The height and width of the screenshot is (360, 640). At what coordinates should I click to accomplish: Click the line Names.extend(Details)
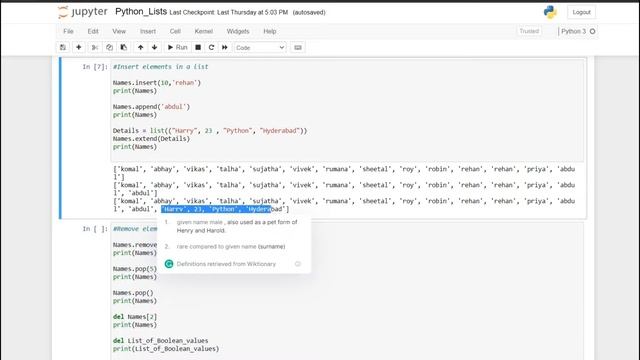pos(151,139)
